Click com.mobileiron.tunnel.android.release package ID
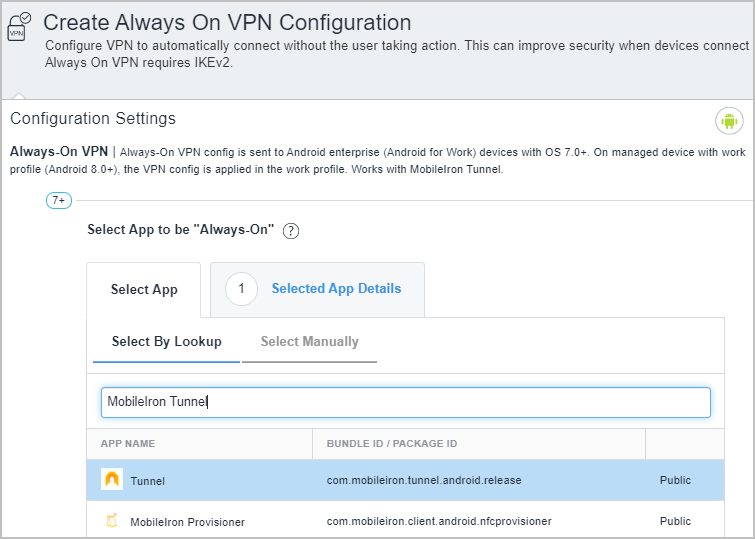The width and height of the screenshot is (755, 539). (424, 481)
